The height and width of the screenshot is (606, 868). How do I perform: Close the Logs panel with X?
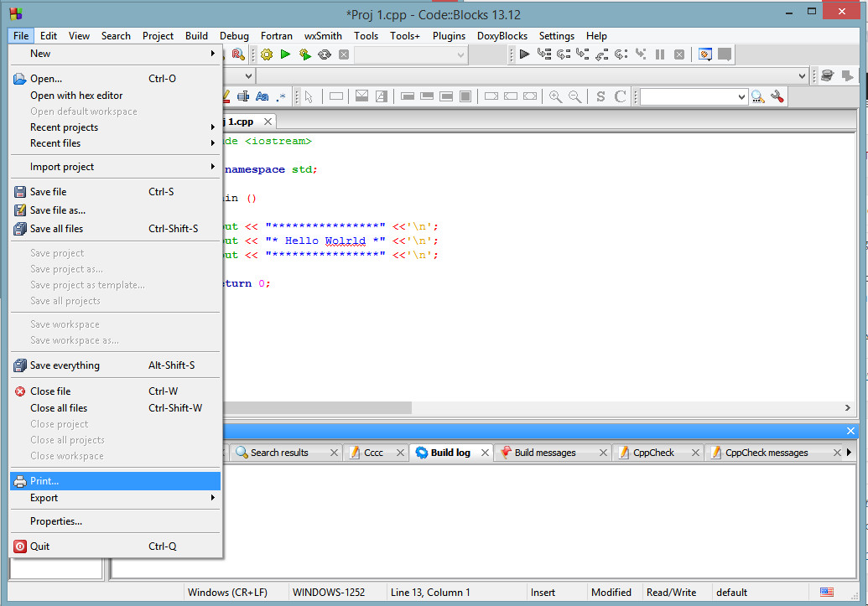[851, 431]
